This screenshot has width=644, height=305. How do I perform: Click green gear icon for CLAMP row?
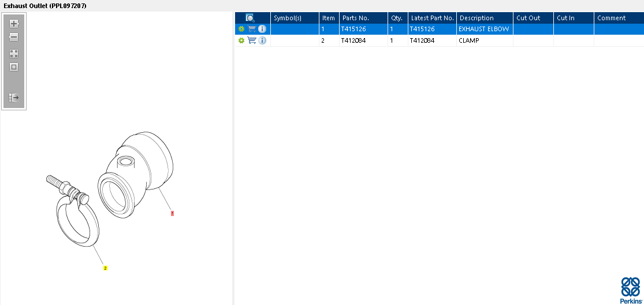click(241, 40)
